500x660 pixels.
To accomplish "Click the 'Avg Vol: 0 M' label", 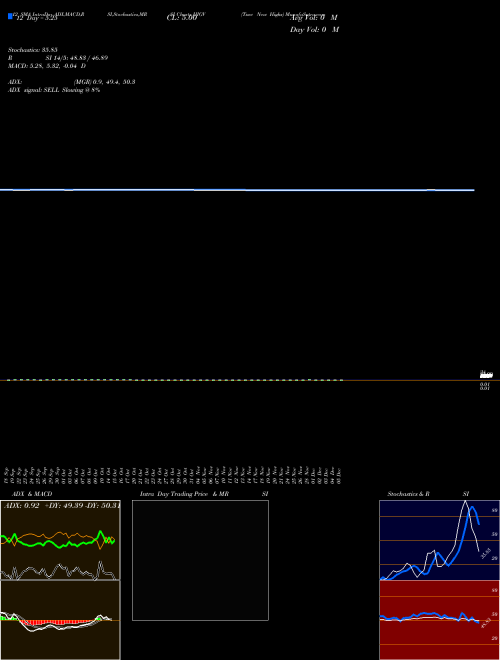I will pos(314,18).
